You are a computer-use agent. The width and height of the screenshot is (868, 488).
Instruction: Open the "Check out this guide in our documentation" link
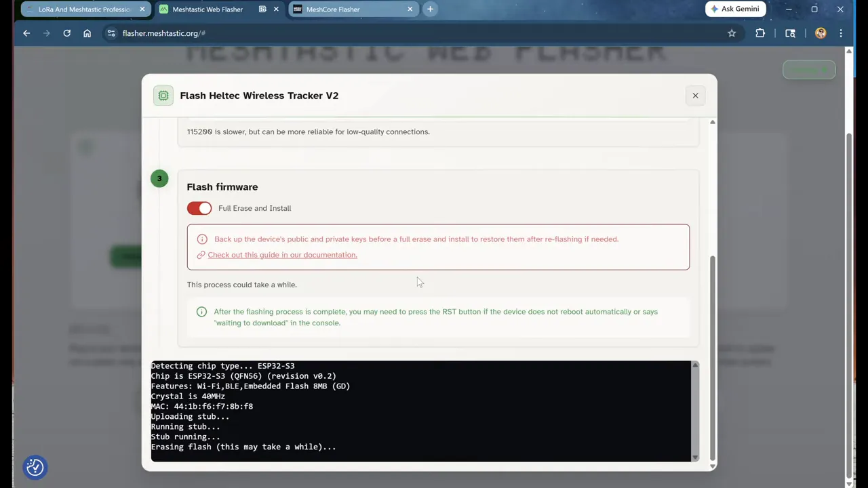(282, 255)
